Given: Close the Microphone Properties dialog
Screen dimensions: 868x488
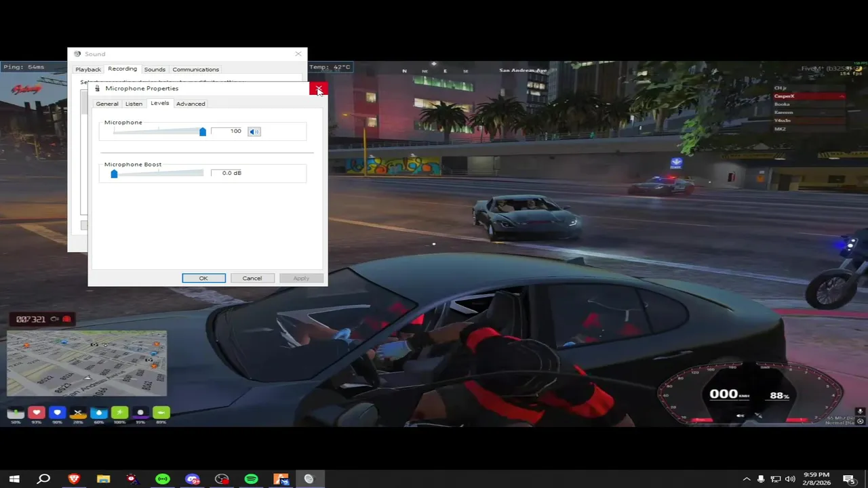Looking at the screenshot, I should pyautogui.click(x=318, y=89).
